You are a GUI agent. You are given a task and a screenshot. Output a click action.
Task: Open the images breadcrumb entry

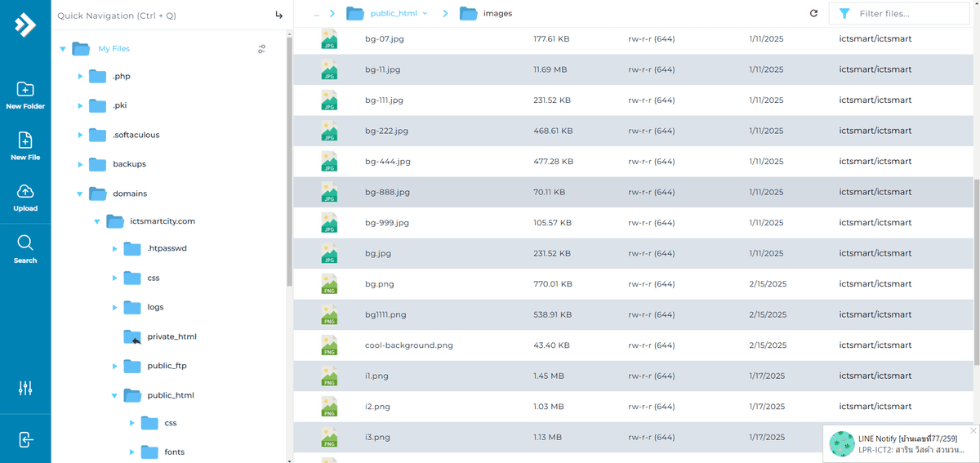click(x=497, y=14)
